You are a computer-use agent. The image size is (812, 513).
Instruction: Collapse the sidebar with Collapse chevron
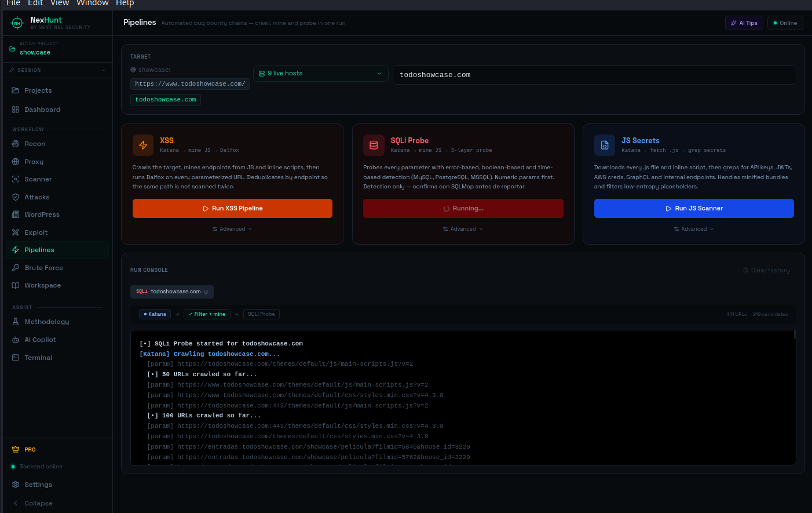pyautogui.click(x=16, y=503)
